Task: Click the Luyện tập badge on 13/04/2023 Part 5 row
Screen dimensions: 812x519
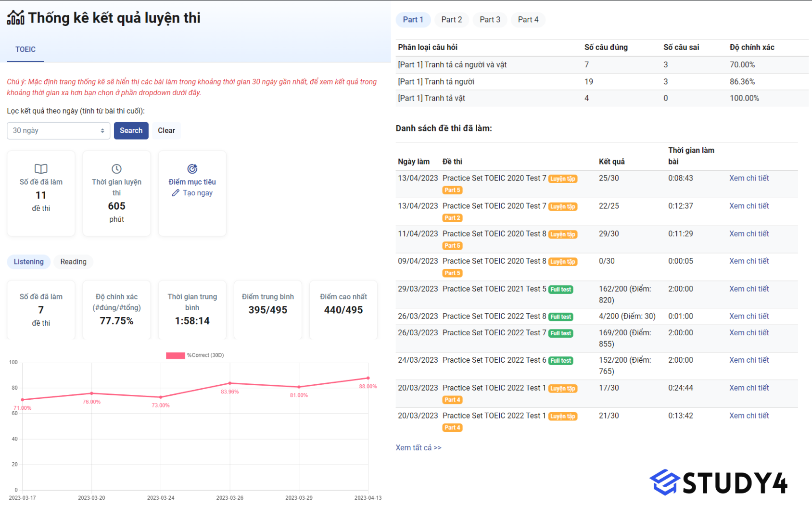Action: tap(563, 179)
